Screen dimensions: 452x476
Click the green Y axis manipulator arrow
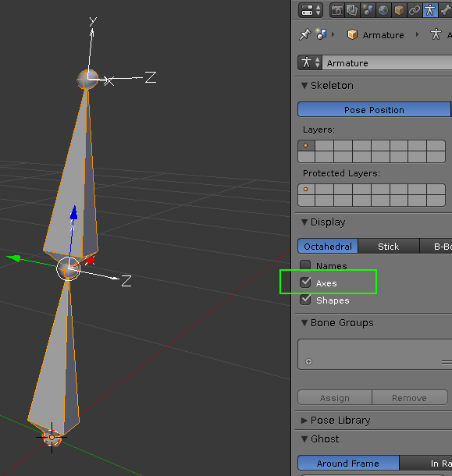[x=14, y=258]
